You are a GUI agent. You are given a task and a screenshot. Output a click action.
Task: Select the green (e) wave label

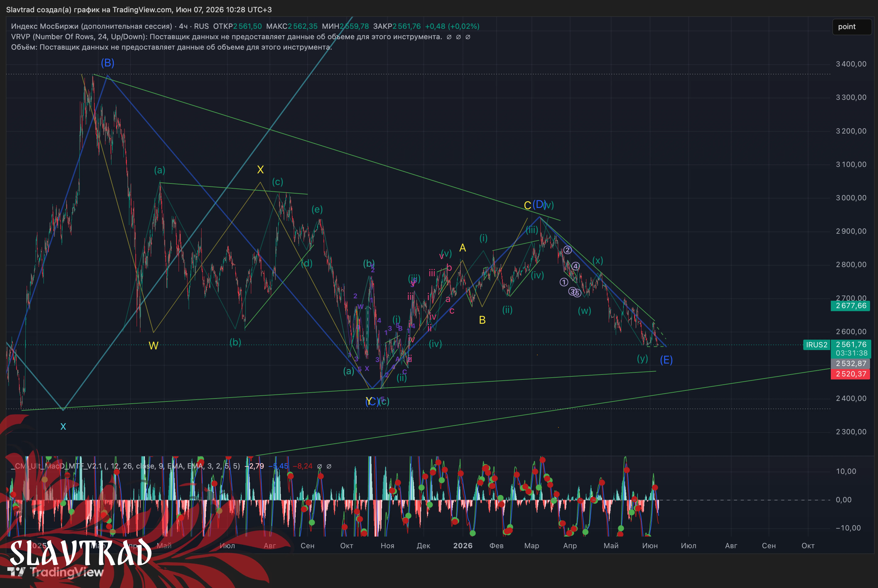pos(317,209)
